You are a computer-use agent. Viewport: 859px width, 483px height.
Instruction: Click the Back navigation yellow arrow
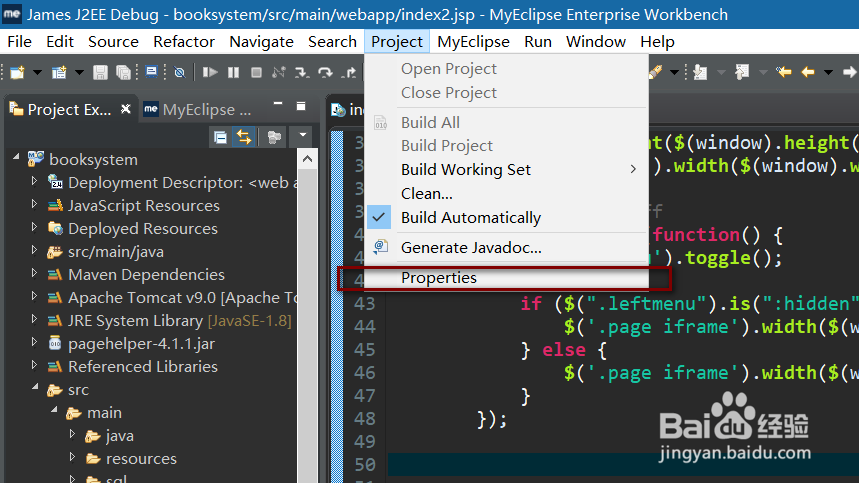click(x=808, y=72)
